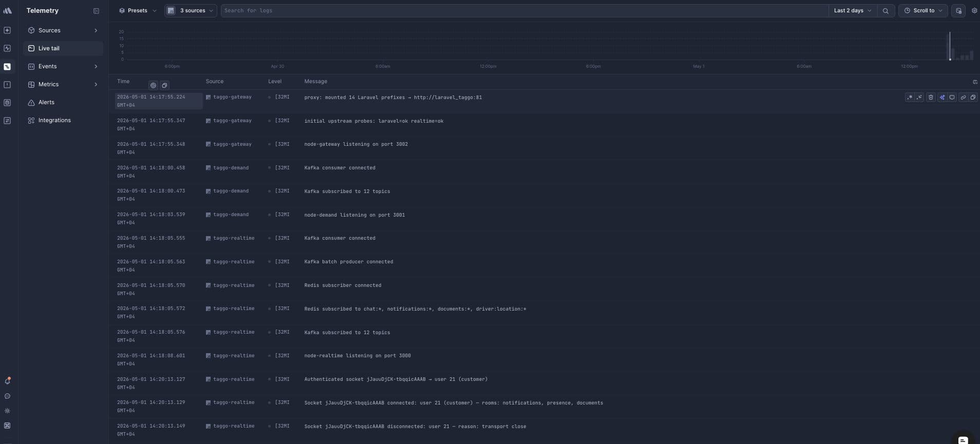Click the magnifier search button

pos(885,10)
